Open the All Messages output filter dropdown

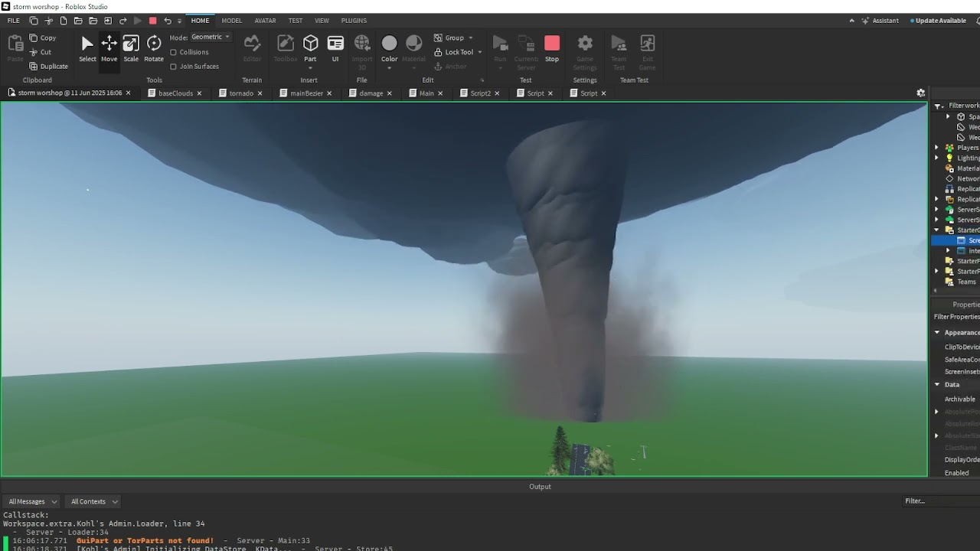pos(31,501)
